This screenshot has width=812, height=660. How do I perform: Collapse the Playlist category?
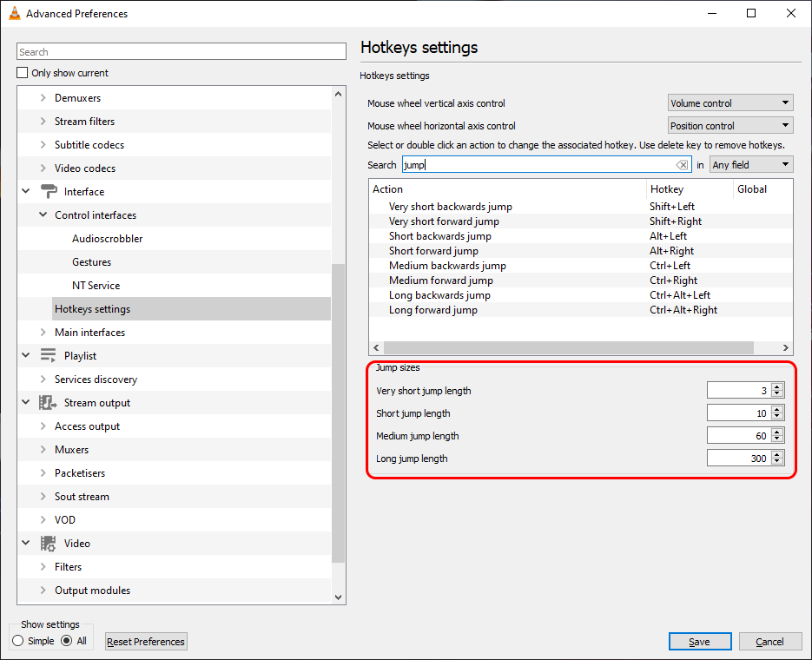point(26,356)
